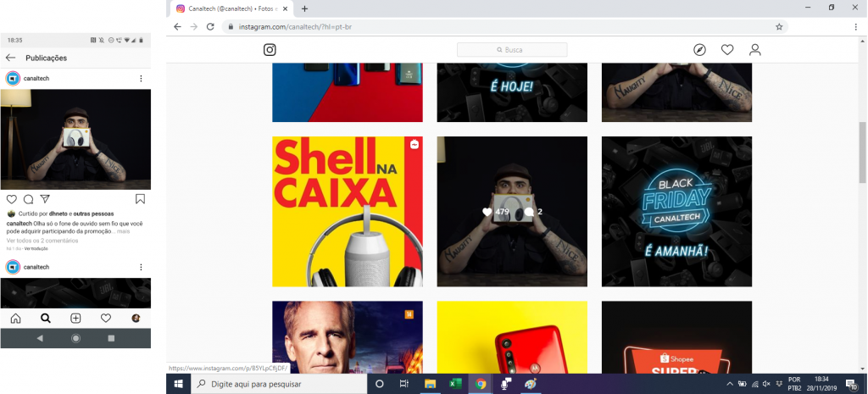The image size is (868, 394).
Task: Open the headphone box post with 479 likes
Action: point(512,211)
